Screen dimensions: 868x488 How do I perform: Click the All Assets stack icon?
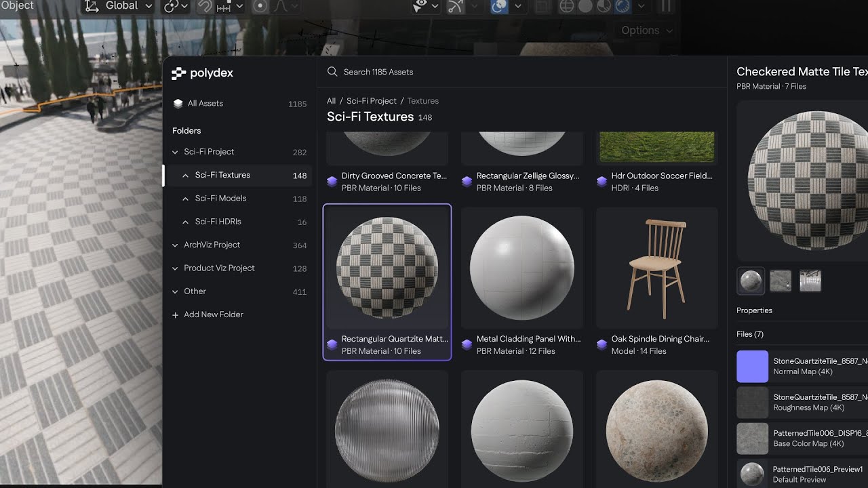[x=178, y=104]
